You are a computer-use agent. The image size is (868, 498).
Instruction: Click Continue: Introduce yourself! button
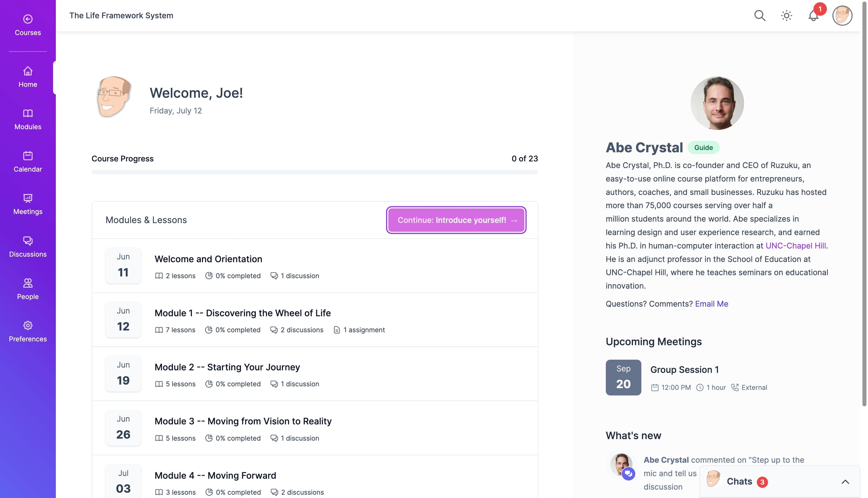pyautogui.click(x=456, y=220)
